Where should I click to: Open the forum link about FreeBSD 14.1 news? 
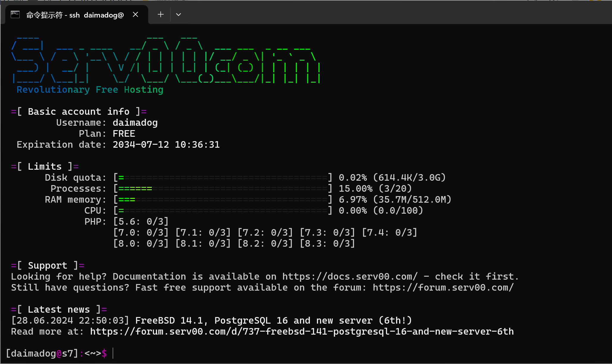pos(302,331)
